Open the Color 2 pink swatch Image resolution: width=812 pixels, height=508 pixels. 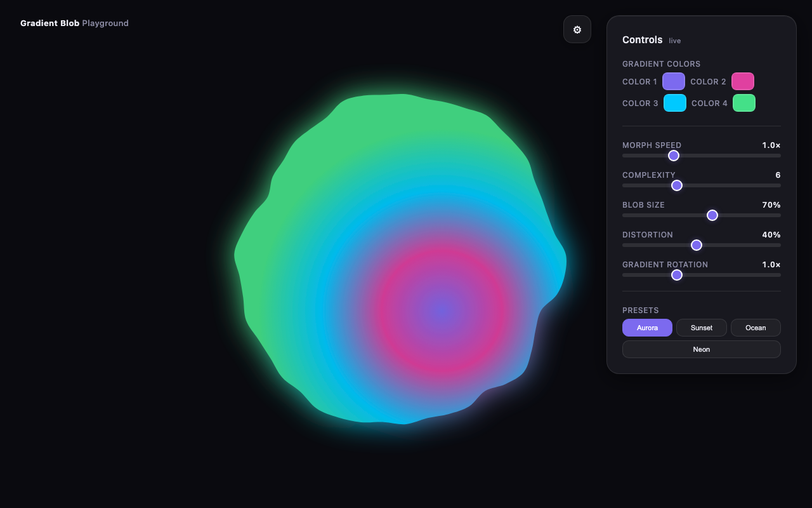tap(743, 81)
